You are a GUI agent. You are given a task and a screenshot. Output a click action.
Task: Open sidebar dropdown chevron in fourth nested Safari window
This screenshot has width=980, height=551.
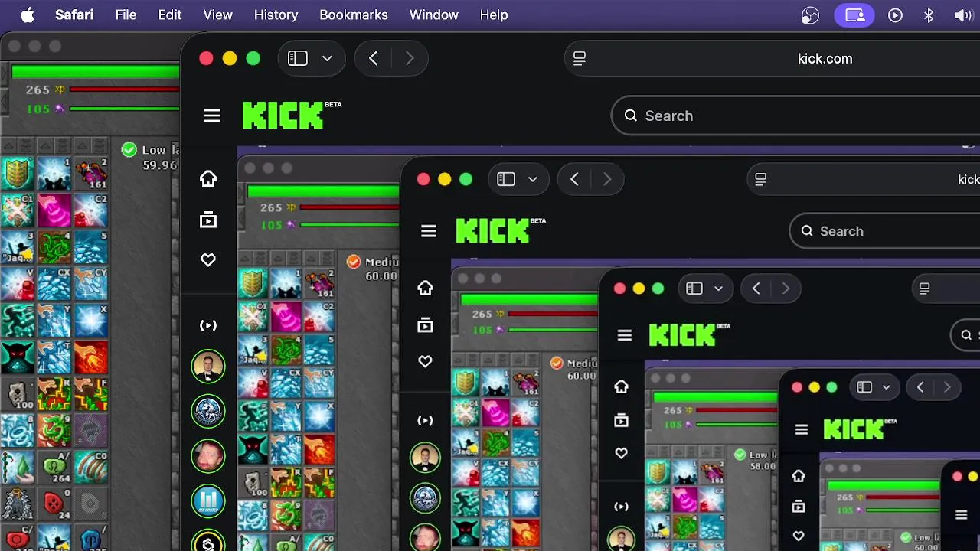887,387
